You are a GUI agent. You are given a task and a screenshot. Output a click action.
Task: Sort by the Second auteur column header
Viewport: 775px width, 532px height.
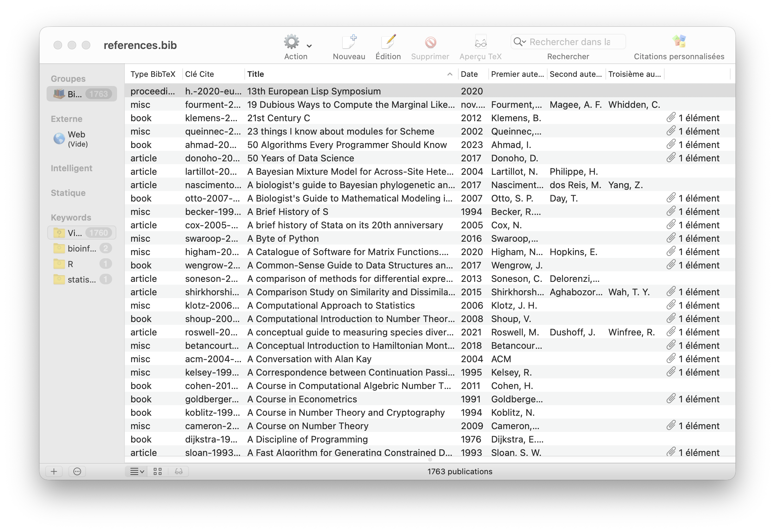pyautogui.click(x=576, y=74)
